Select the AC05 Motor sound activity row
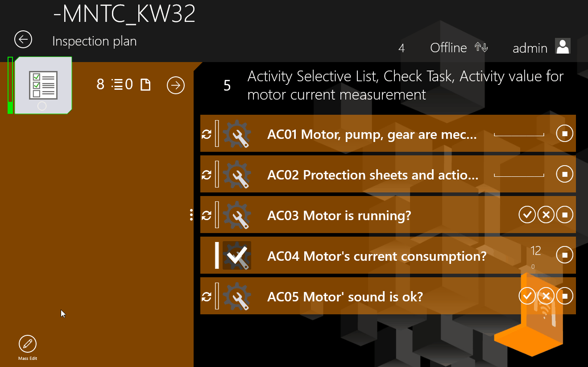 click(x=344, y=296)
